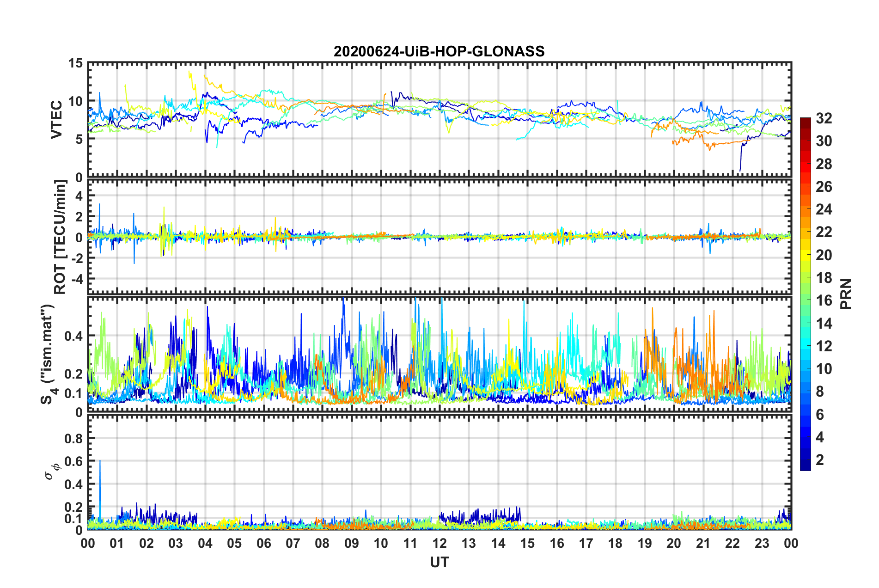This screenshot has height=588, width=879.
Task: Click UT axis tick 23
Action: click(x=762, y=543)
